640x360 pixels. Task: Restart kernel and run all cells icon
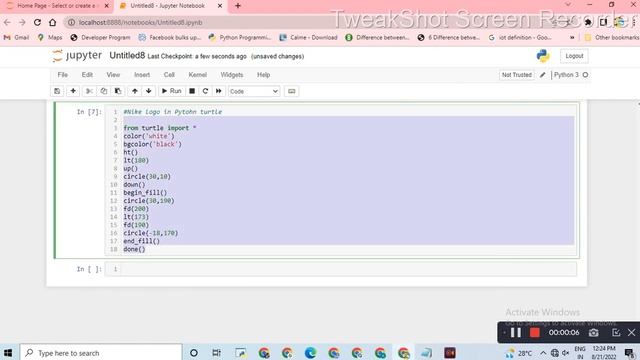coord(219,91)
